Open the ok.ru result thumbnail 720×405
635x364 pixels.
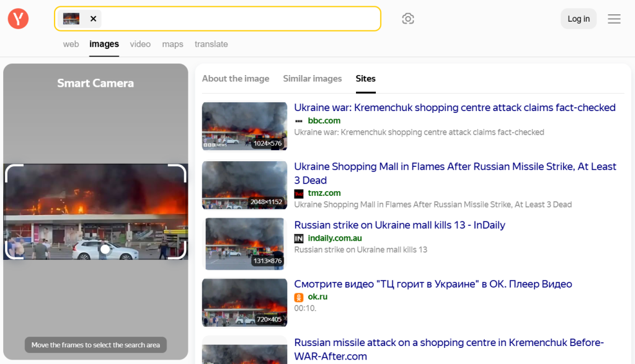[x=244, y=303]
